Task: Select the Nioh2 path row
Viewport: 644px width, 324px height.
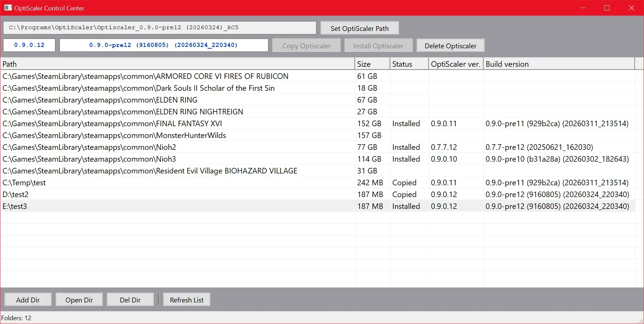Action: [x=318, y=147]
